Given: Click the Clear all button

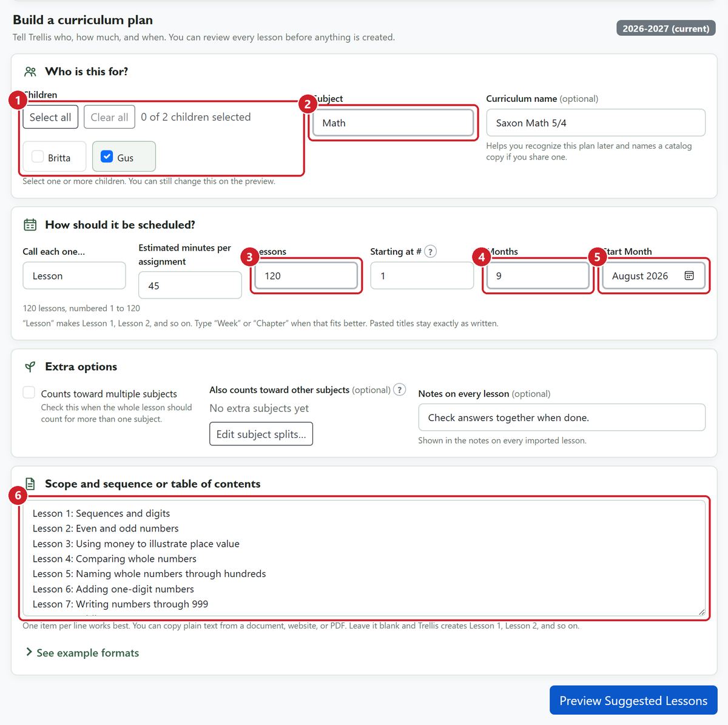Looking at the screenshot, I should coord(109,117).
